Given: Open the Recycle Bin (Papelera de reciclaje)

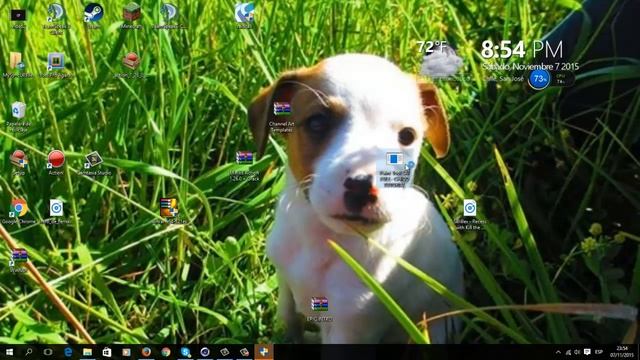Looking at the screenshot, I should [x=18, y=115].
